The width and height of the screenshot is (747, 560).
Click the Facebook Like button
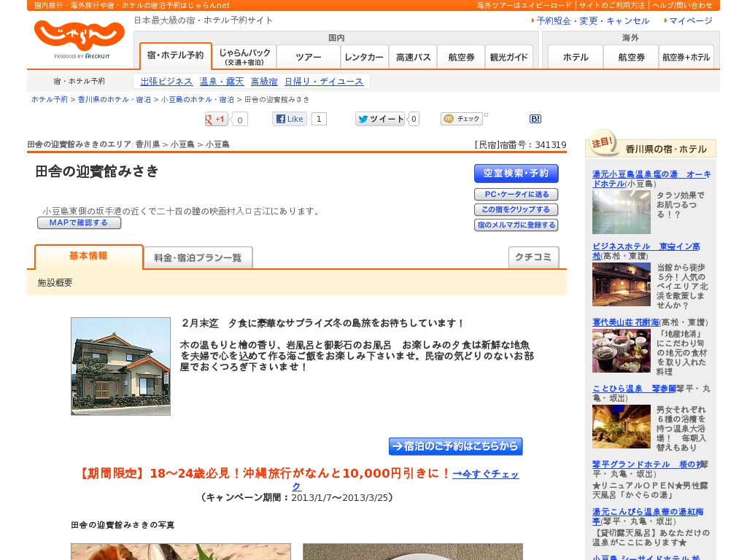[290, 119]
